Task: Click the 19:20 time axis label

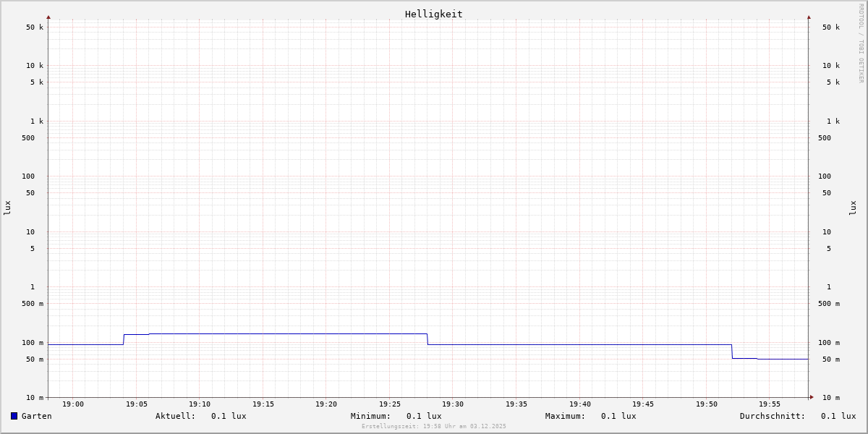Action: pyautogui.click(x=326, y=404)
